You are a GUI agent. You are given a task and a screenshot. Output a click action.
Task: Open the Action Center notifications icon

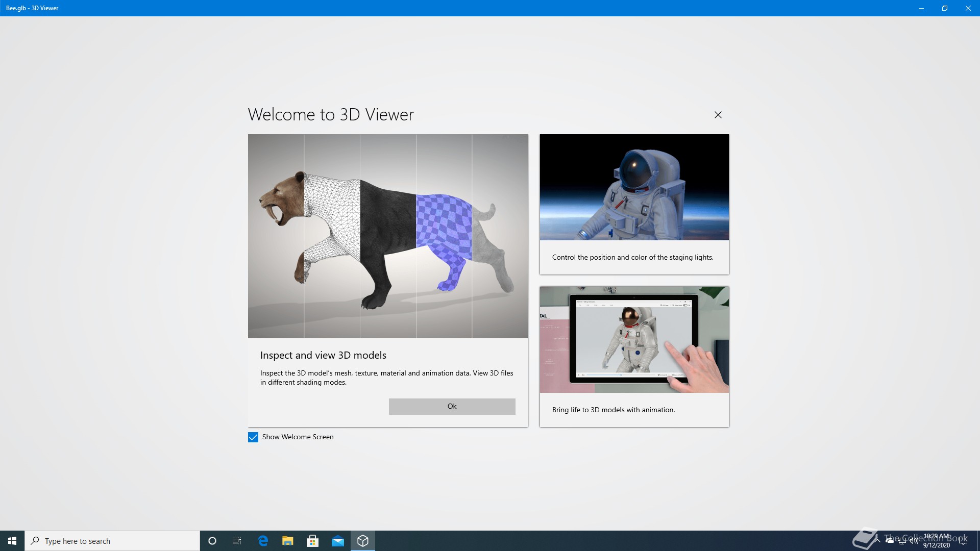pyautogui.click(x=963, y=541)
